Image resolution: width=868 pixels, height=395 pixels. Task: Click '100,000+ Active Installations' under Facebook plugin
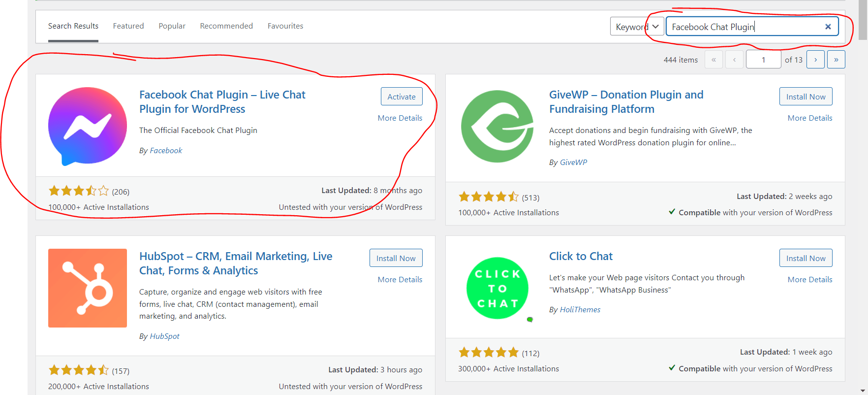(x=98, y=207)
